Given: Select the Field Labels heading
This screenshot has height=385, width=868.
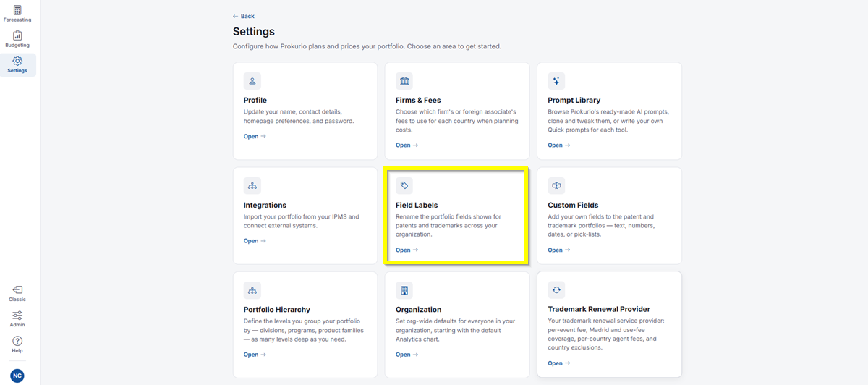Looking at the screenshot, I should pyautogui.click(x=417, y=206).
